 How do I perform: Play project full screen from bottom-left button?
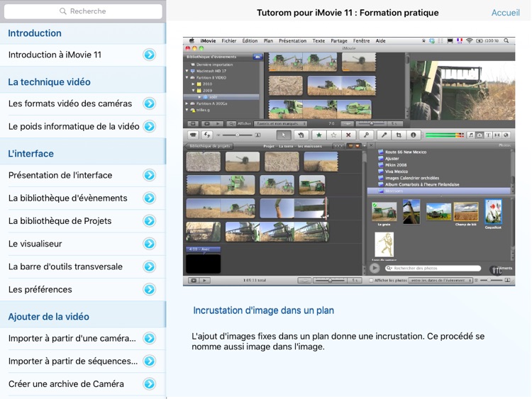pyautogui.click(x=194, y=281)
